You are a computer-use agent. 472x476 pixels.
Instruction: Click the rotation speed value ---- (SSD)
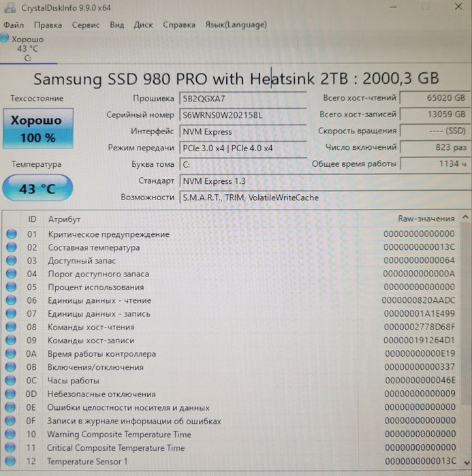435,131
